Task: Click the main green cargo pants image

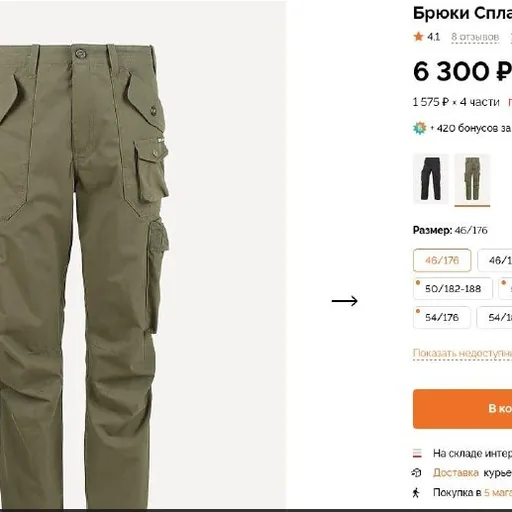Action: tap(85, 277)
